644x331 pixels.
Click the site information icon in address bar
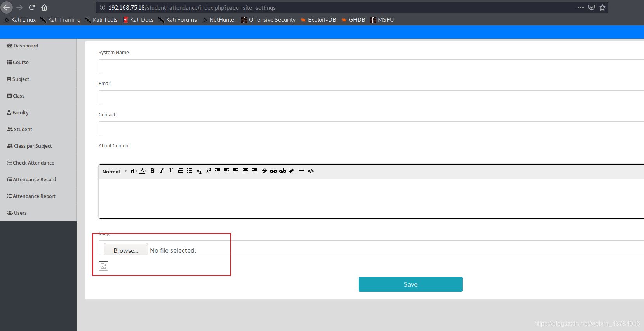click(103, 7)
